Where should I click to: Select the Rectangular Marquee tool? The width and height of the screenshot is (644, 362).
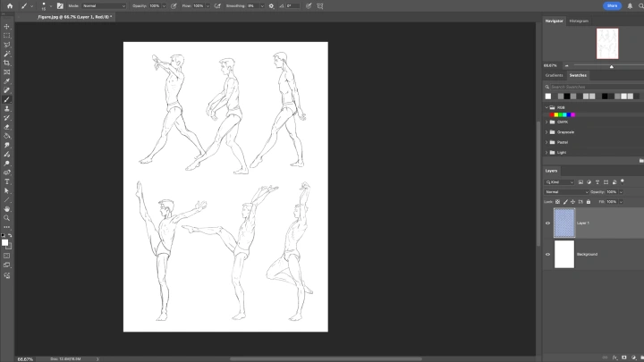(x=6, y=36)
